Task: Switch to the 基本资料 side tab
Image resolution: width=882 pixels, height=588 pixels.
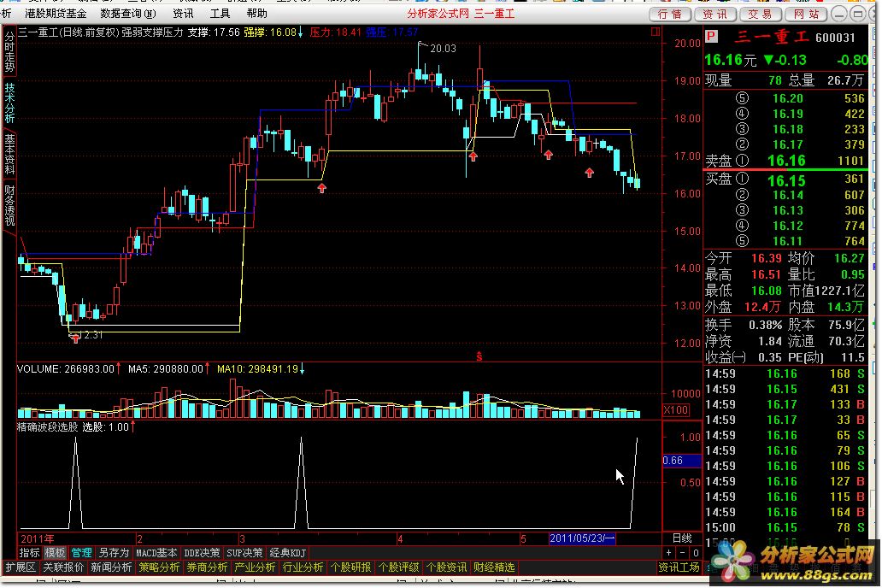Action: pos(9,154)
